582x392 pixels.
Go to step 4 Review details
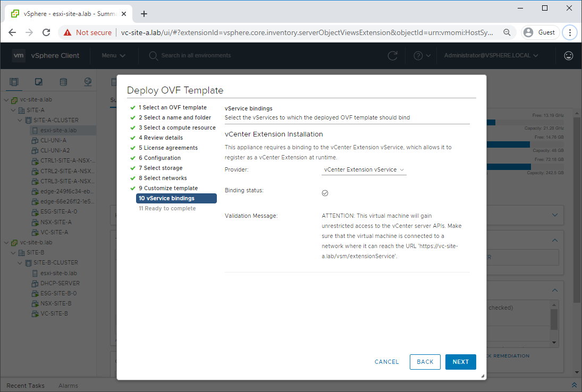(x=161, y=138)
